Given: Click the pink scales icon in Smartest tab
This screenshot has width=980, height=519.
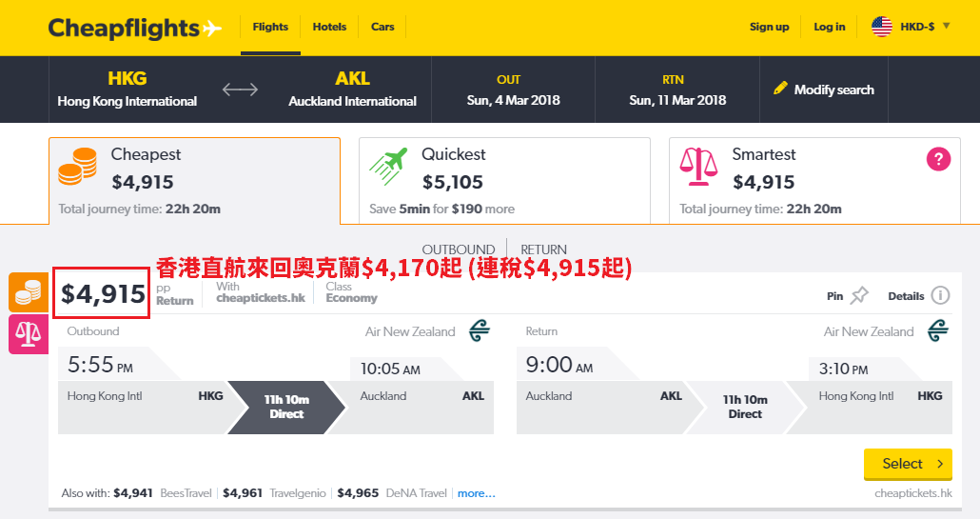Looking at the screenshot, I should pos(698,167).
